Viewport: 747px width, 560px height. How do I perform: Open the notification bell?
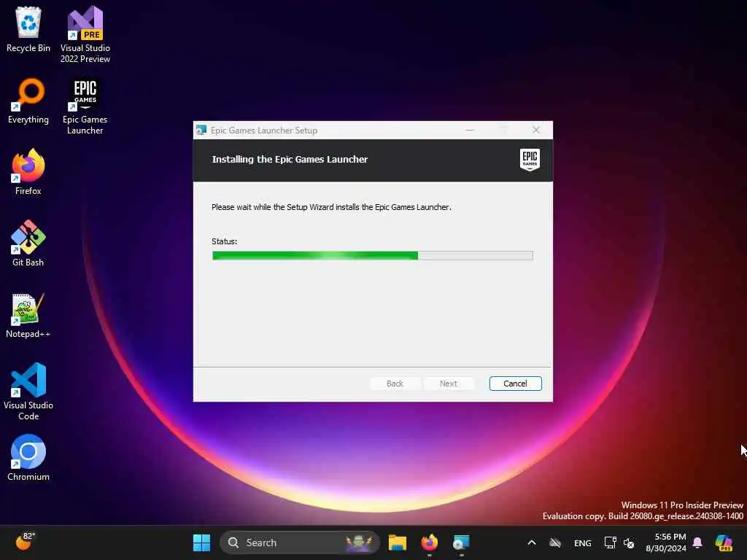point(697,542)
